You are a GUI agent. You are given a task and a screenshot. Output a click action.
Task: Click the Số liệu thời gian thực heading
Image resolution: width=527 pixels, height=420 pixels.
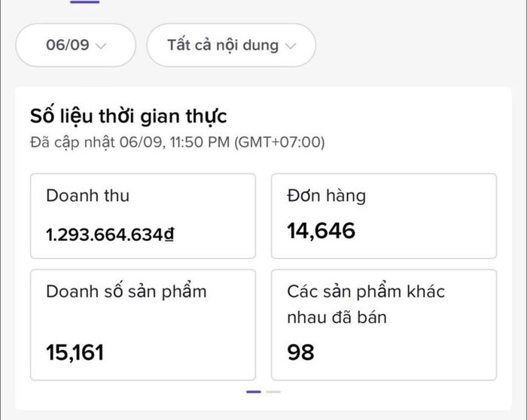(x=129, y=117)
